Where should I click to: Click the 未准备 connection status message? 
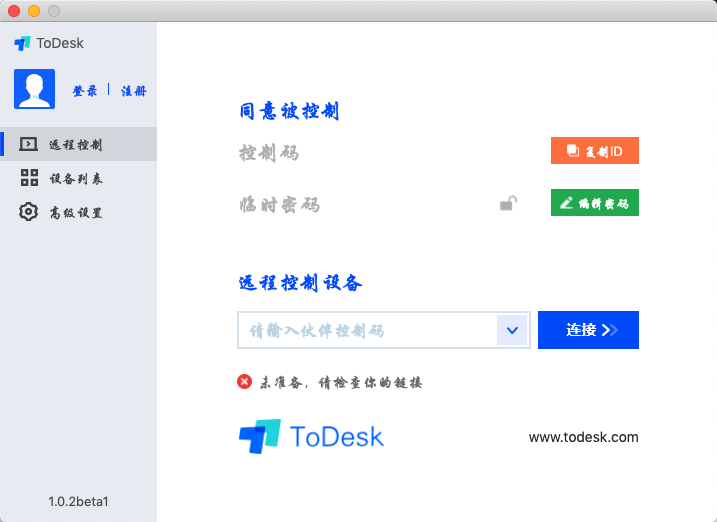point(341,382)
